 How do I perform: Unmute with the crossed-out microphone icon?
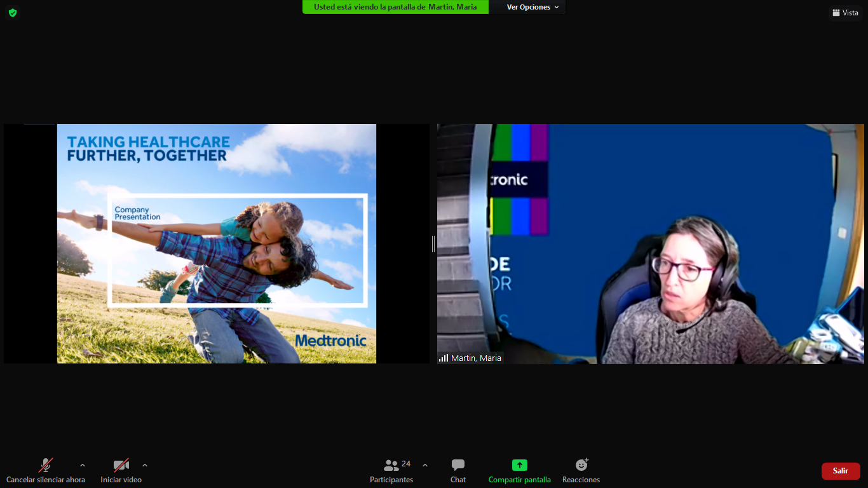point(45,465)
